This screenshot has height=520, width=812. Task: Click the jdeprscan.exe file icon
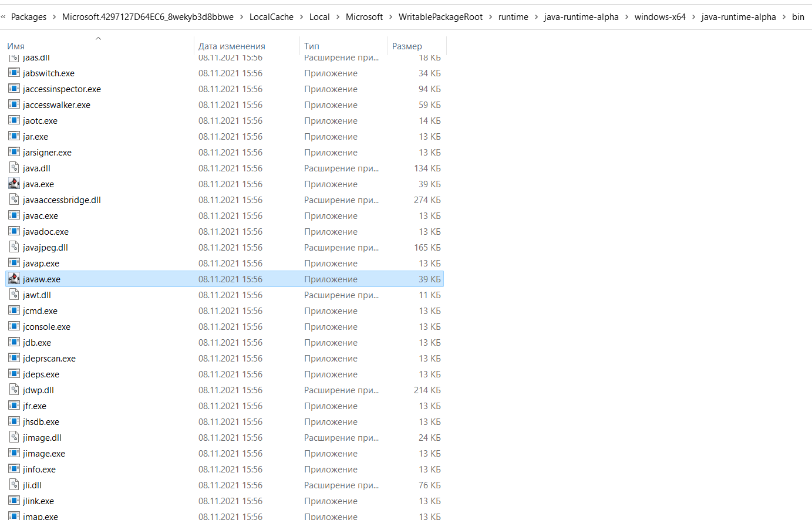14,358
